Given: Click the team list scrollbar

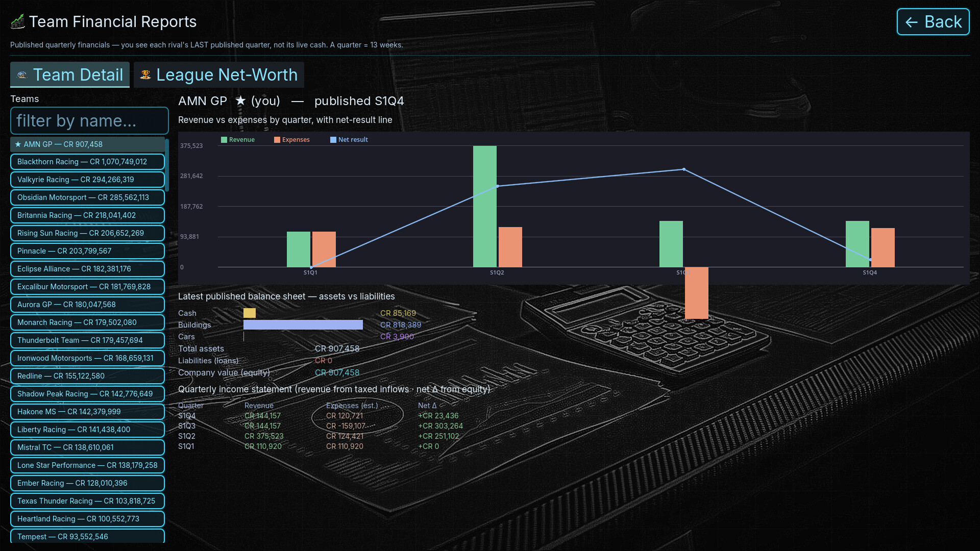Looking at the screenshot, I should pyautogui.click(x=167, y=165).
